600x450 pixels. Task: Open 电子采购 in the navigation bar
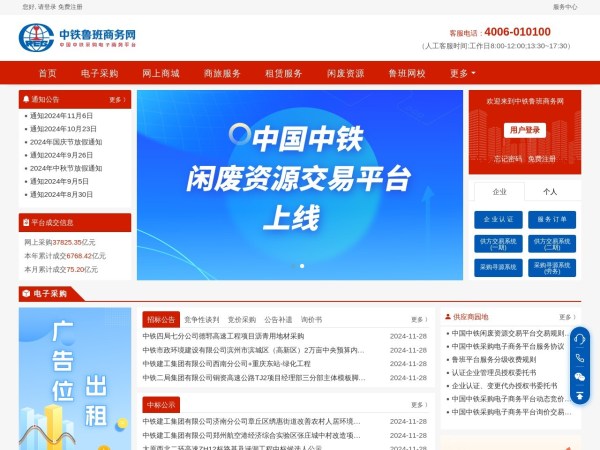pos(99,73)
